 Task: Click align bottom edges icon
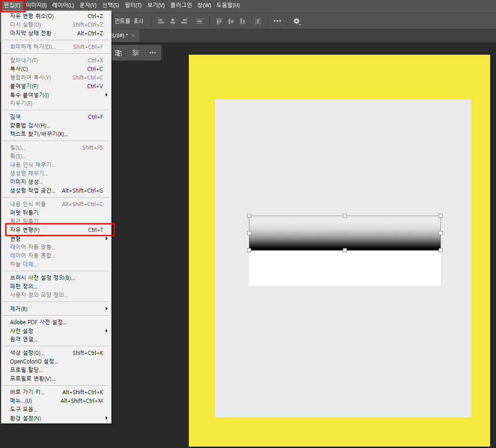pos(243,21)
